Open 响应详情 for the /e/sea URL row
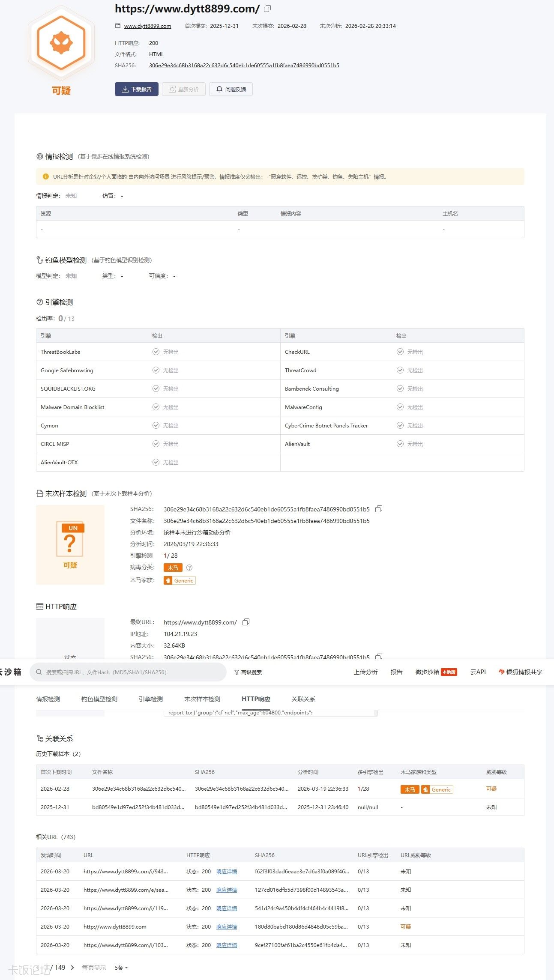Image resolution: width=554 pixels, height=980 pixels. pyautogui.click(x=227, y=890)
